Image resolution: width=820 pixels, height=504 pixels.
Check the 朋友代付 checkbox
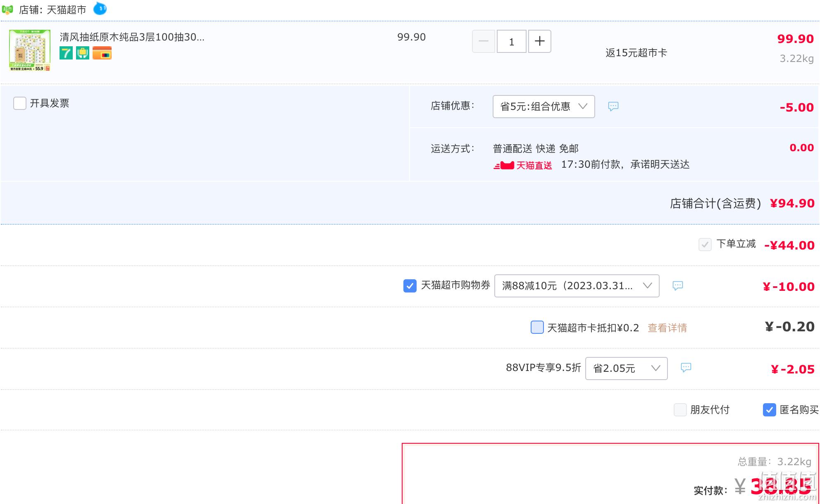[680, 410]
